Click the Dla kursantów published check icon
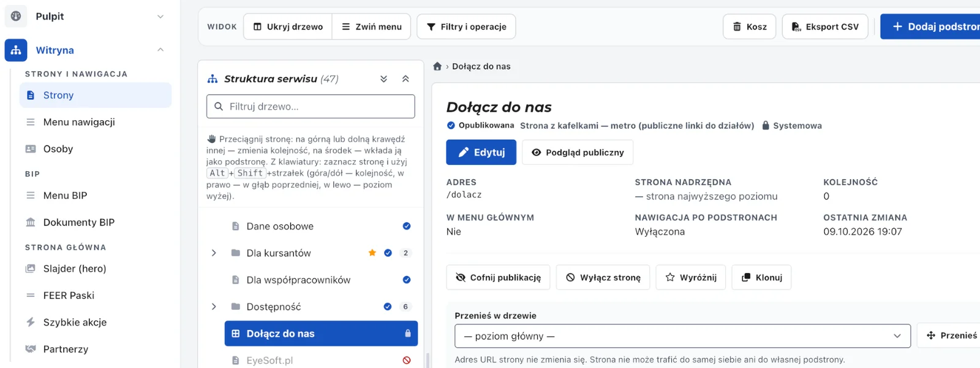Viewport: 980px width, 368px height. click(388, 253)
